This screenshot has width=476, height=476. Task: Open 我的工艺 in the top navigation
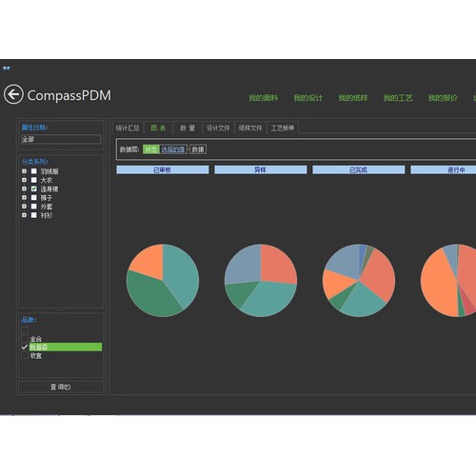[x=398, y=98]
